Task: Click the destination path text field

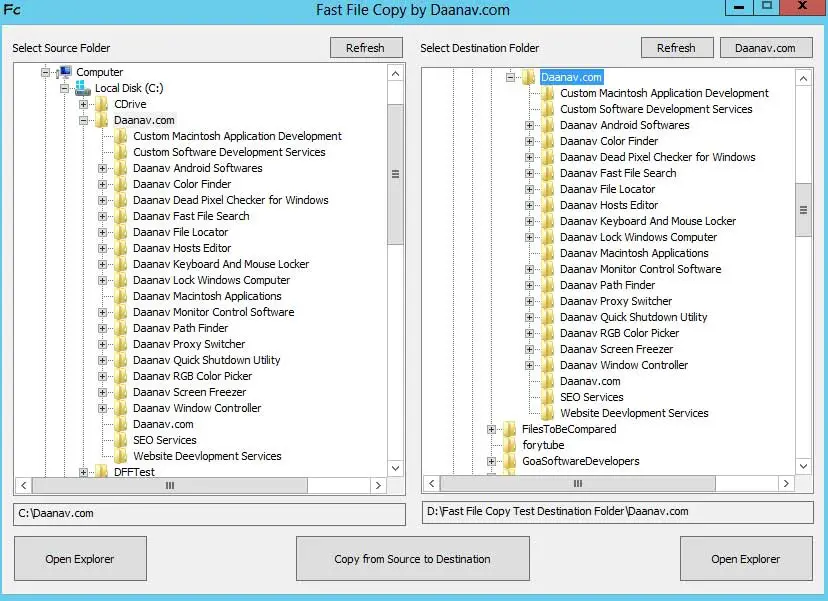Action: pos(618,512)
